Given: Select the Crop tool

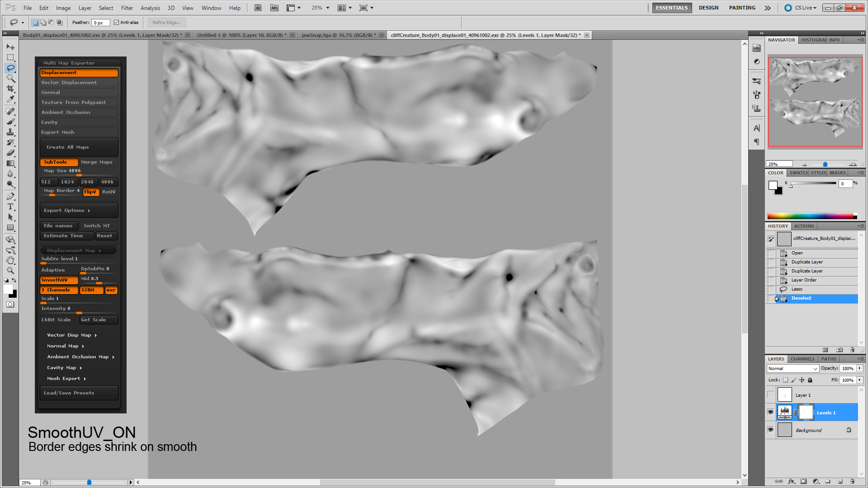Looking at the screenshot, I should pos(10,89).
